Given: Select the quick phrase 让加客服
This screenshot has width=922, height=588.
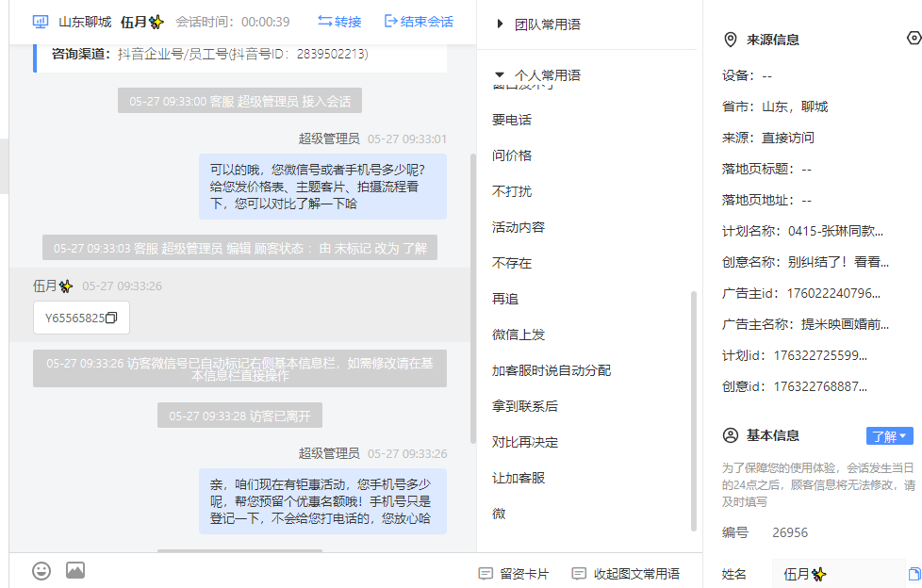Looking at the screenshot, I should [519, 479].
